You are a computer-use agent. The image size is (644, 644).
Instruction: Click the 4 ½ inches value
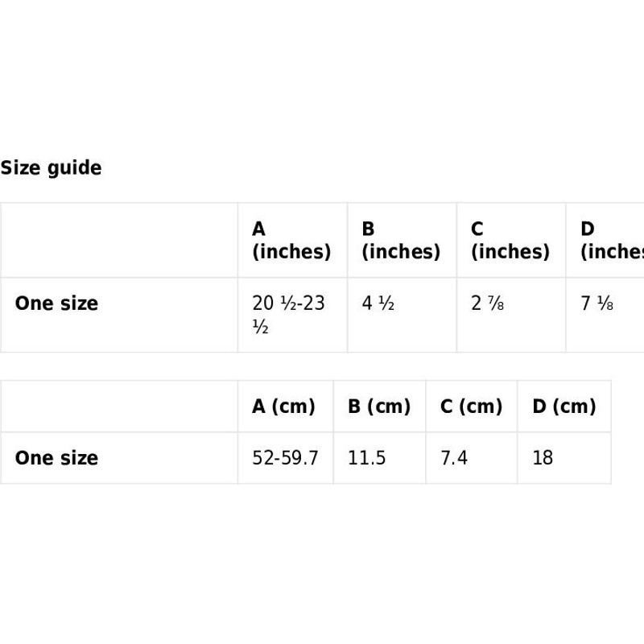[378, 303]
